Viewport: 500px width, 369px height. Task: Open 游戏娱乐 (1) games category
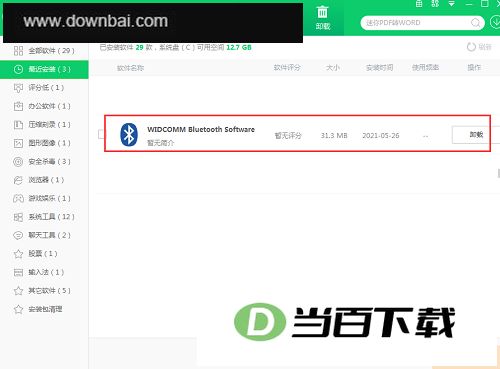(44, 199)
